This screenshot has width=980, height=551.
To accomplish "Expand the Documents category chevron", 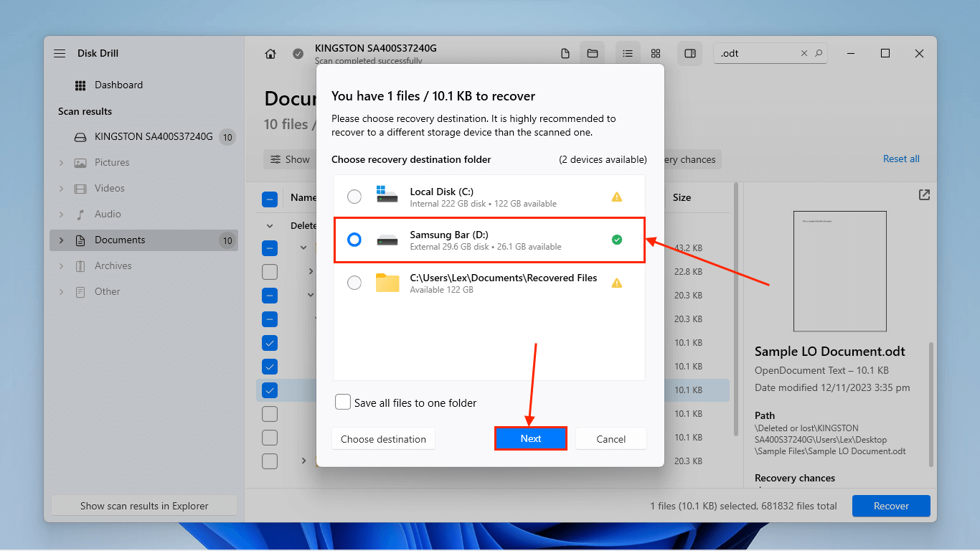I will (x=61, y=240).
